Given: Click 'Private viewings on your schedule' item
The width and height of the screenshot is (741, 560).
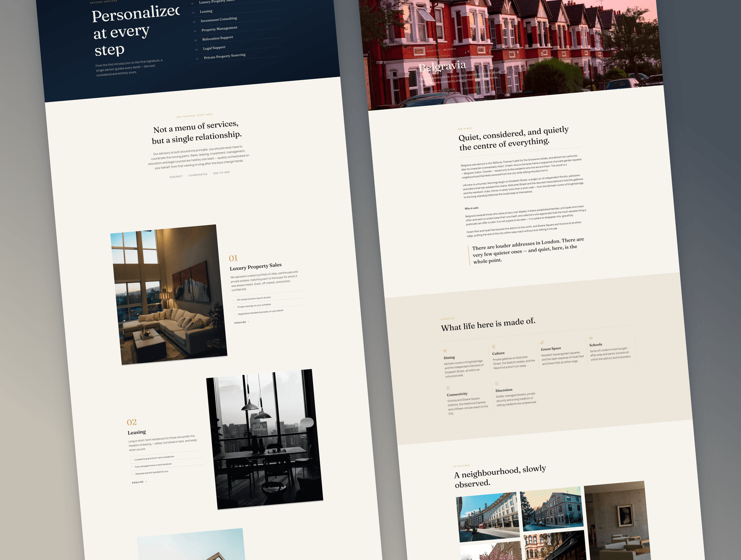Looking at the screenshot, I should click(254, 306).
